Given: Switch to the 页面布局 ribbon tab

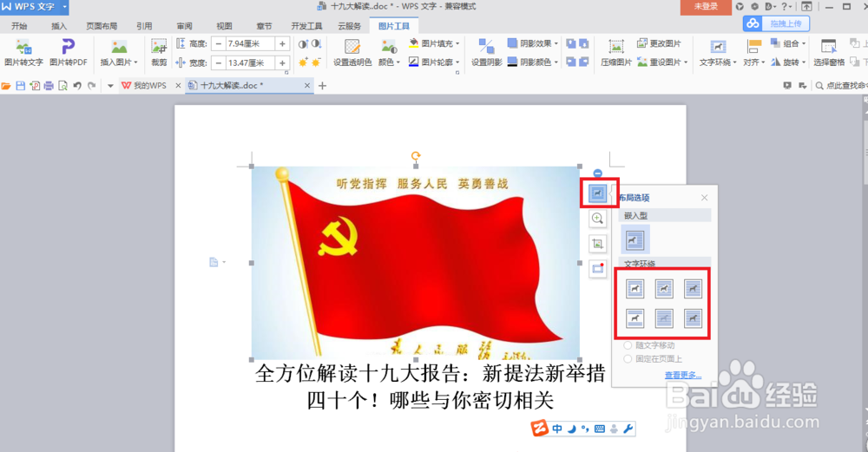Looking at the screenshot, I should (x=102, y=26).
